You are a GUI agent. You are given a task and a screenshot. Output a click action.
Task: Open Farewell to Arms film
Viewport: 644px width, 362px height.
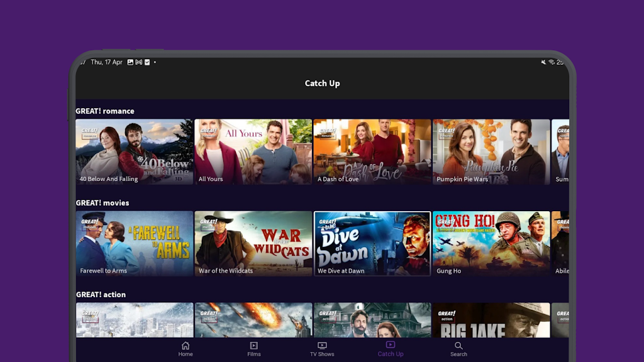(x=135, y=243)
